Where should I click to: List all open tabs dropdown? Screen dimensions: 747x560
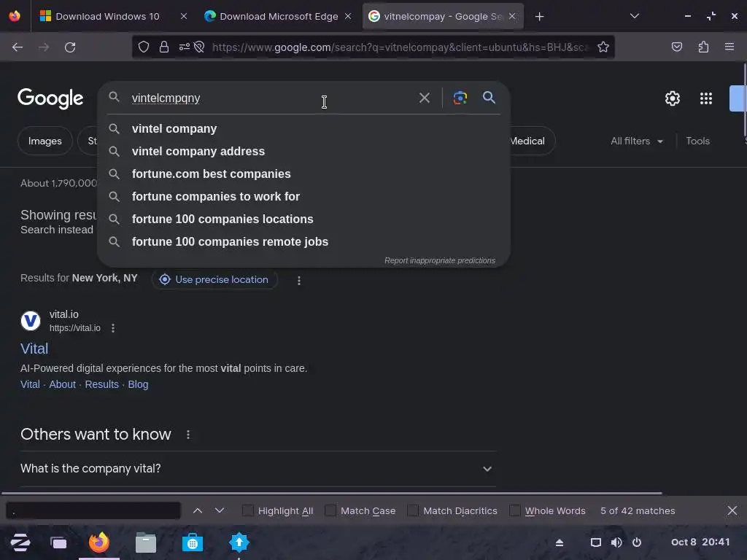point(634,16)
